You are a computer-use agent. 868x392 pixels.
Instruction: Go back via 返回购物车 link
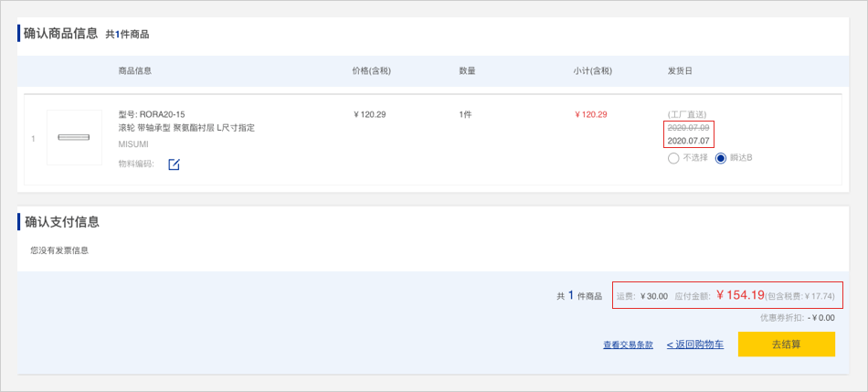(x=694, y=344)
